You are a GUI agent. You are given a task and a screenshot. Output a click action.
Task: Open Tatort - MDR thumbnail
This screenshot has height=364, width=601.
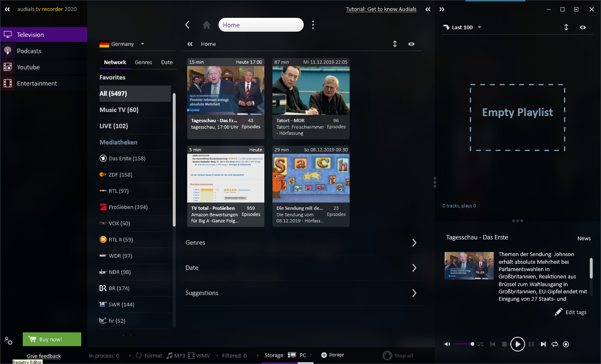click(x=311, y=90)
